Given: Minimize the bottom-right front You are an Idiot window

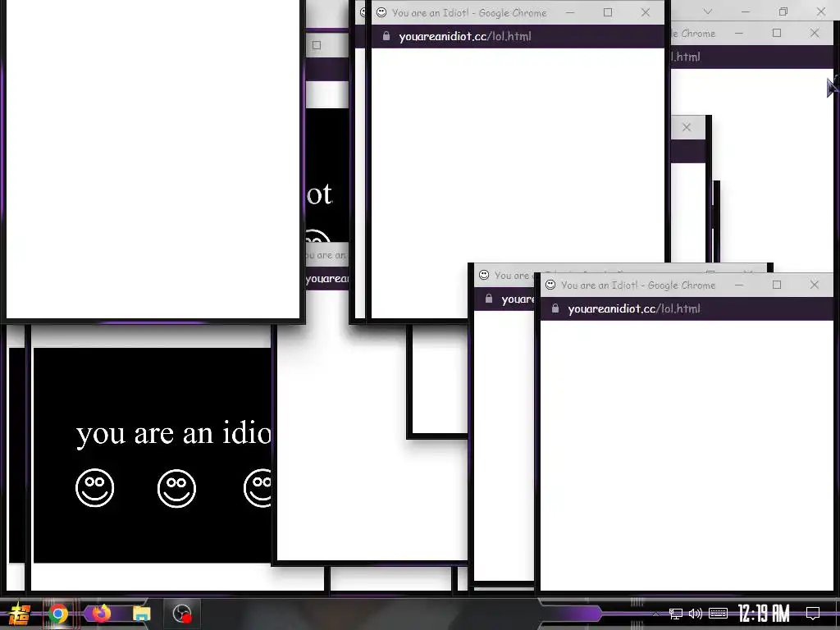Looking at the screenshot, I should point(739,285).
